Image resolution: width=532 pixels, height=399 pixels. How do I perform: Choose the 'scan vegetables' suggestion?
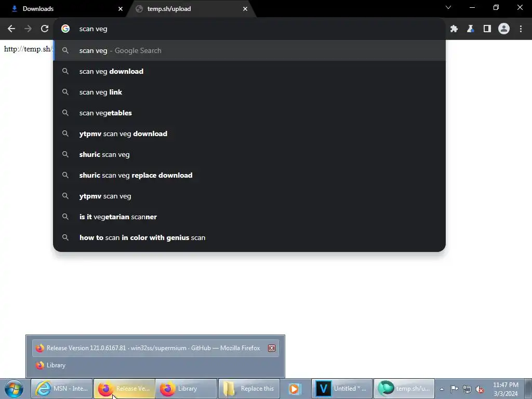(249, 113)
